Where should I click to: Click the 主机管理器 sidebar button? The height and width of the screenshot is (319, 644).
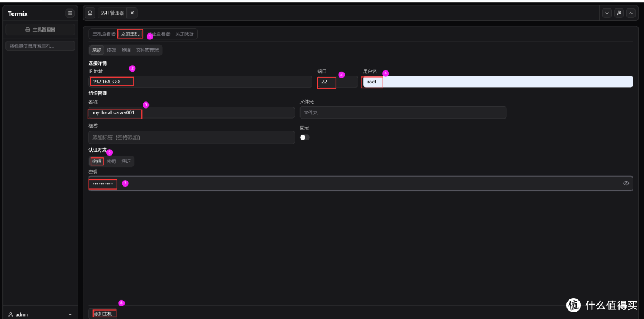click(x=41, y=30)
